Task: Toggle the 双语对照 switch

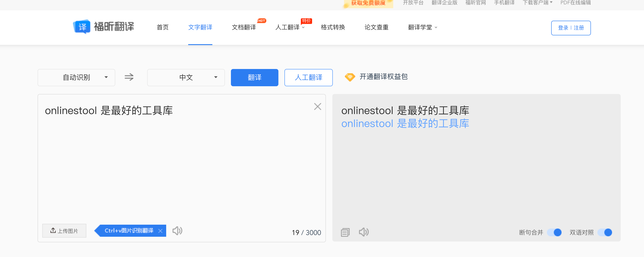Action: click(605, 232)
